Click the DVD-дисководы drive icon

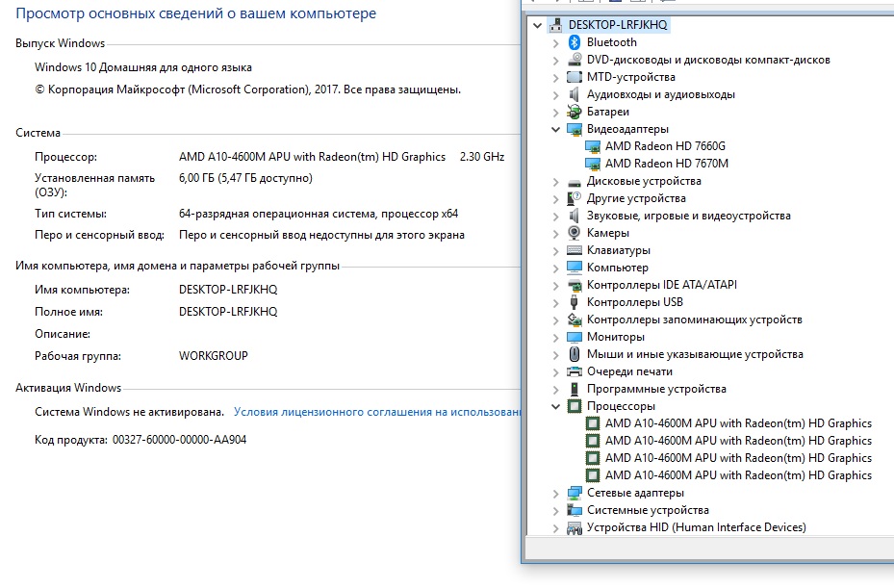[575, 60]
